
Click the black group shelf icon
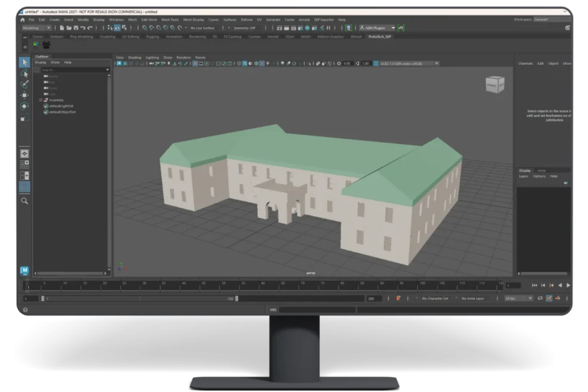click(x=47, y=45)
